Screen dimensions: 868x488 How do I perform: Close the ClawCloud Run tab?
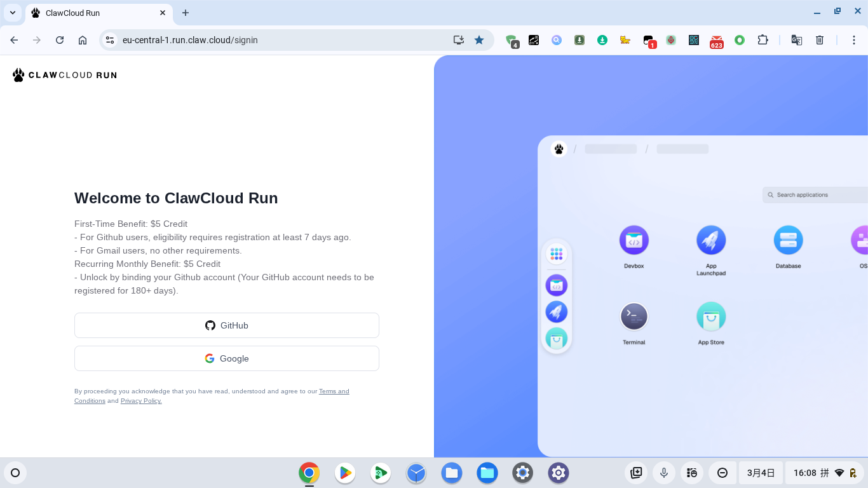(163, 13)
